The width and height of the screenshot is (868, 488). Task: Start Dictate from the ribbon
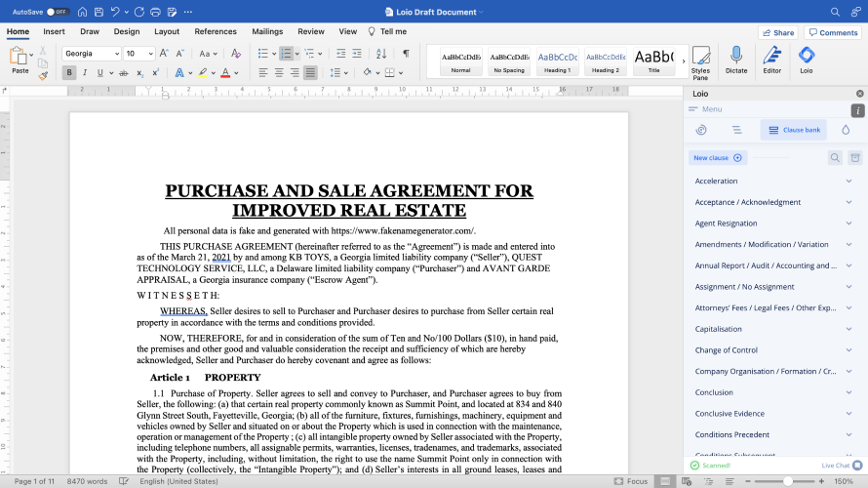pyautogui.click(x=736, y=60)
